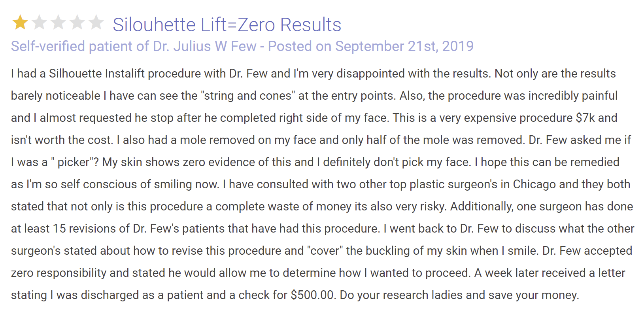644x318 pixels.
Task: Click the quoted phrase "string and cones"
Action: pos(248,96)
